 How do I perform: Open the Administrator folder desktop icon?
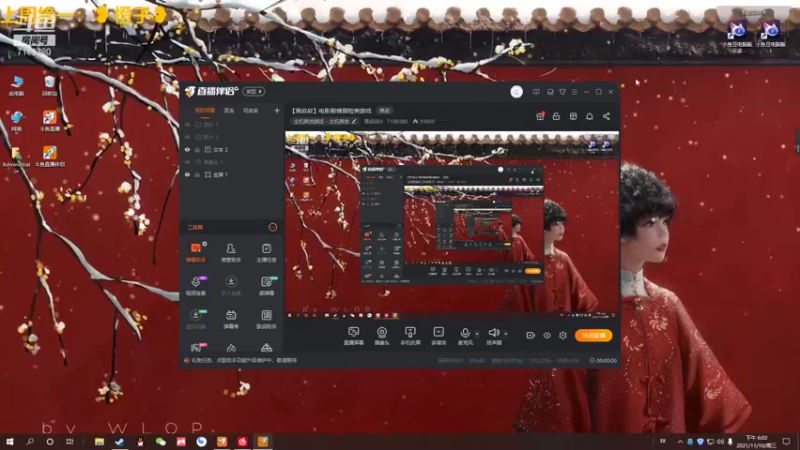pyautogui.click(x=16, y=158)
